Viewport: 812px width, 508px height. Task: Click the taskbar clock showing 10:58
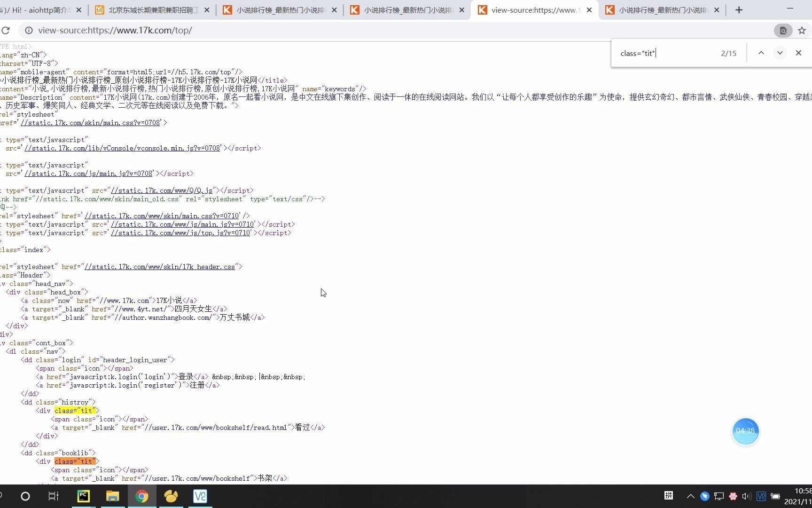(803, 491)
